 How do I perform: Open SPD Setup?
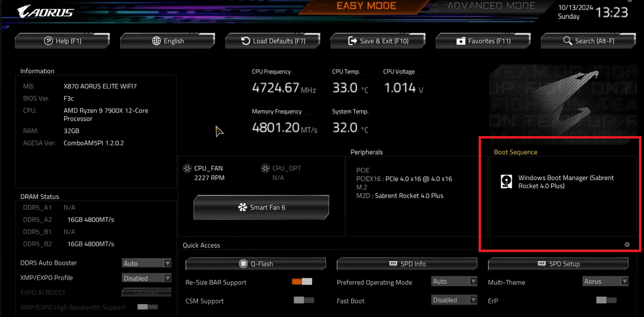click(558, 264)
